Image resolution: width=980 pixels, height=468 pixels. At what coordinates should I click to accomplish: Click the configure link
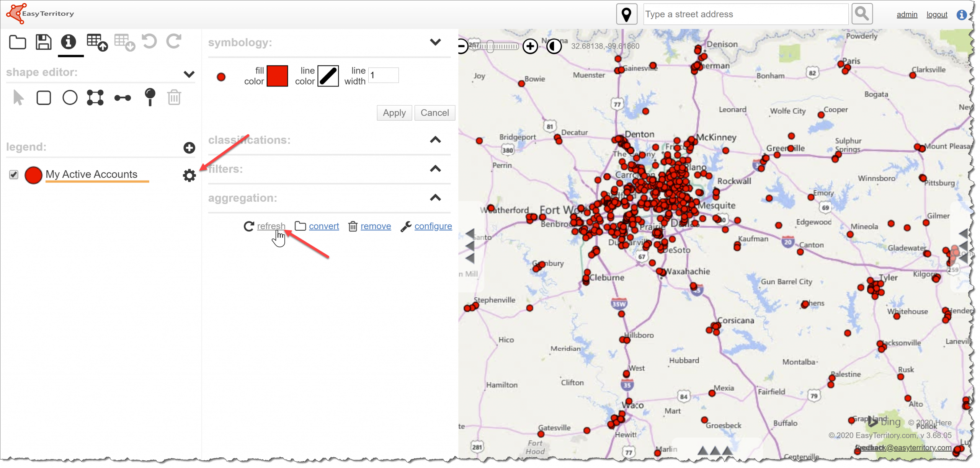point(433,226)
